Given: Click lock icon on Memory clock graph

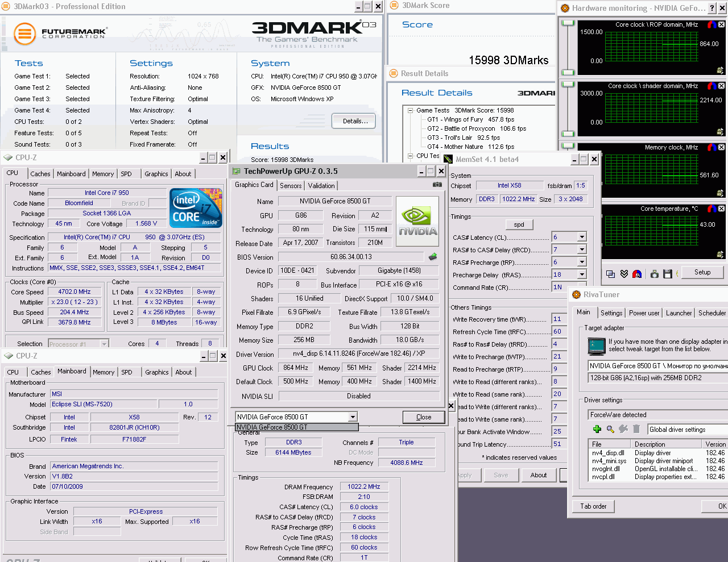Looking at the screenshot, I should 720,193.
